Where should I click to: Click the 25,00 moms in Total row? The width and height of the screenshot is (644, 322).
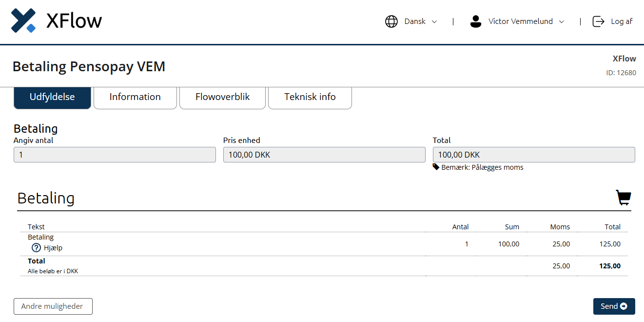click(561, 266)
